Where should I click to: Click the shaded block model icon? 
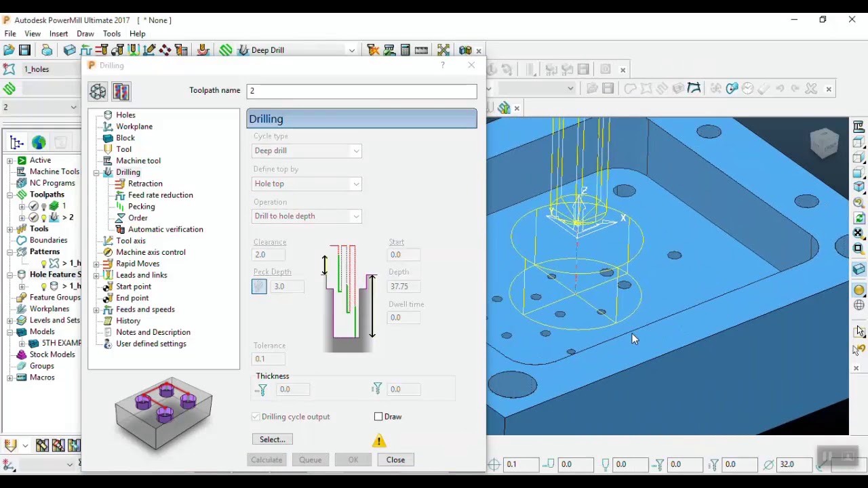[x=859, y=269]
